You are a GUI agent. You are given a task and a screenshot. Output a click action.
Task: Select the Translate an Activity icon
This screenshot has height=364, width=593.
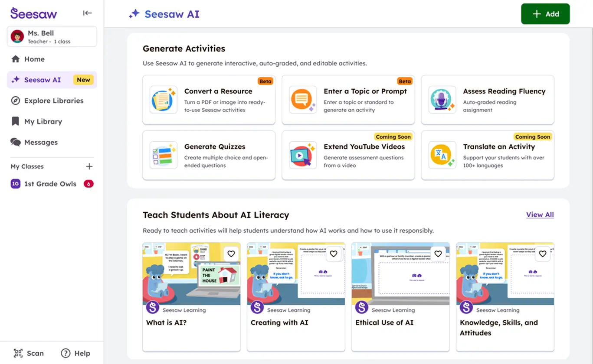click(x=442, y=155)
